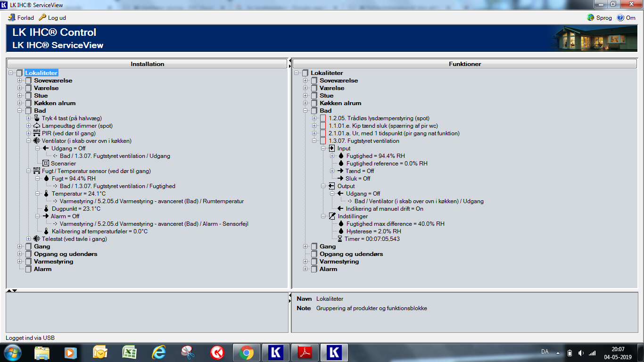Click the splitter arrows between the panels
Image resolution: width=644 pixels, height=362 pixels.
click(290, 63)
